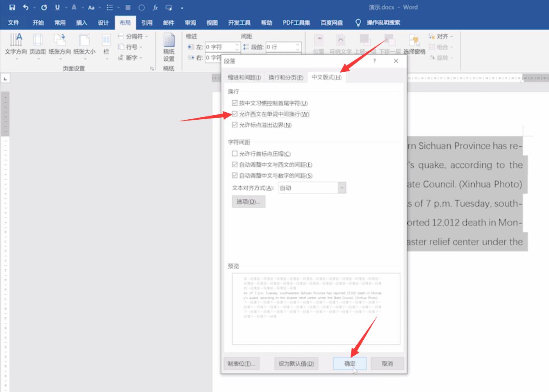Switch to 缩进和间距 tab

pyautogui.click(x=244, y=77)
